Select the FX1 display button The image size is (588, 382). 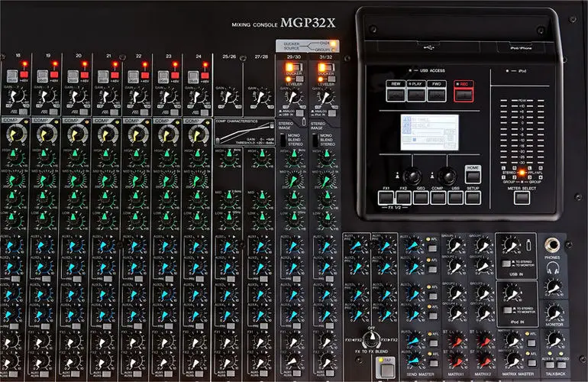386,197
